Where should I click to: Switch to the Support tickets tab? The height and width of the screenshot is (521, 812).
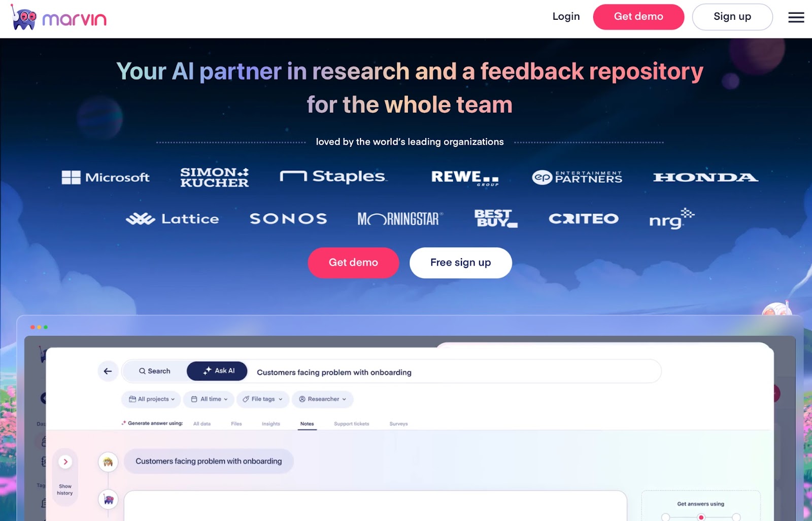click(351, 424)
